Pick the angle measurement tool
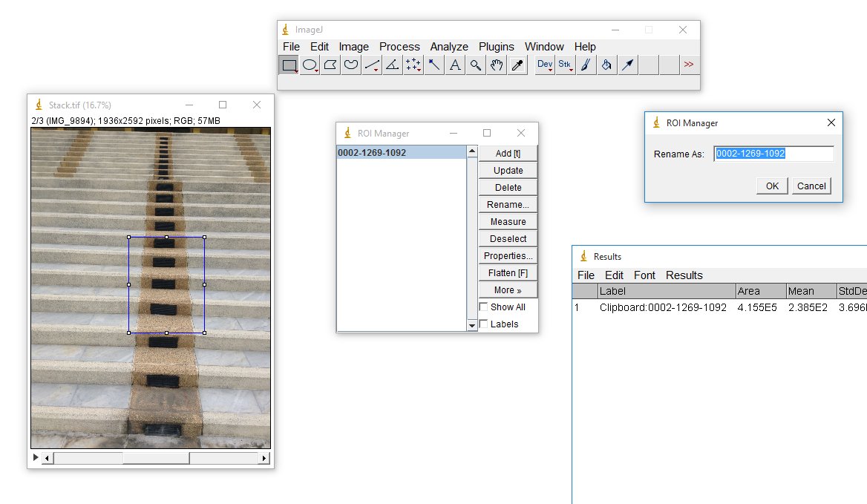This screenshot has height=504, width=867. pos(392,65)
